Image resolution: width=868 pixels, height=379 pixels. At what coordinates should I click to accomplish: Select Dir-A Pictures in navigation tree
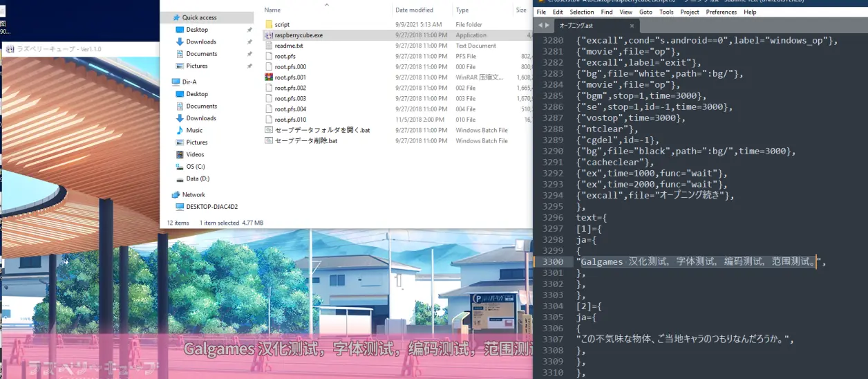pos(197,142)
